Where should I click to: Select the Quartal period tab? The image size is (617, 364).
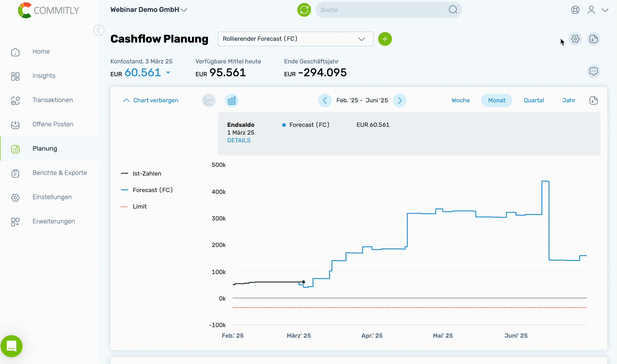534,100
